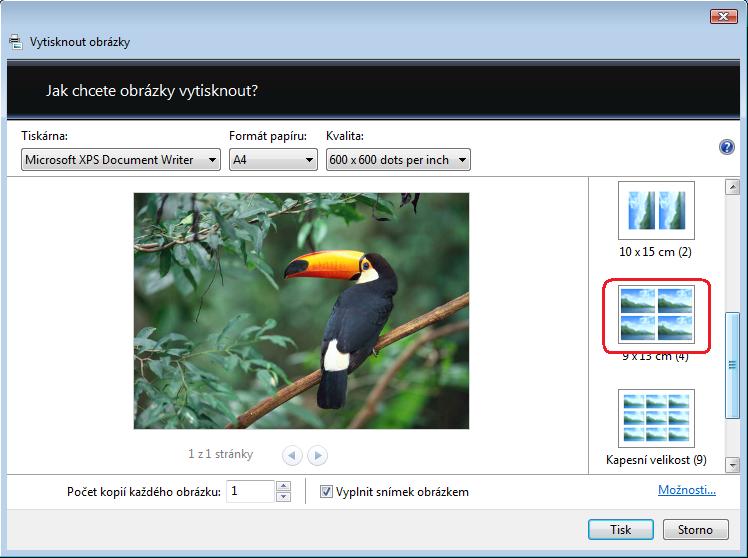This screenshot has height=558, width=748.
Task: Open the Možnosti... link
Action: click(686, 490)
